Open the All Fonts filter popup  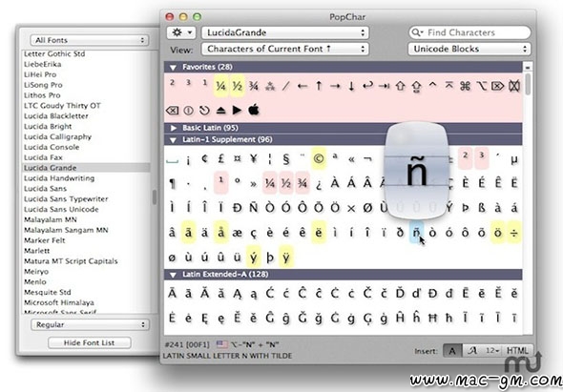click(x=90, y=40)
